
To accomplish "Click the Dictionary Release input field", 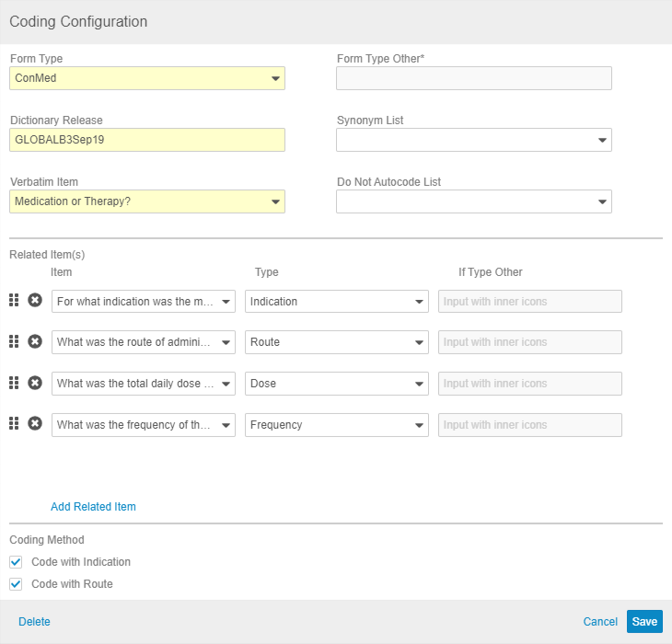I will pos(147,140).
